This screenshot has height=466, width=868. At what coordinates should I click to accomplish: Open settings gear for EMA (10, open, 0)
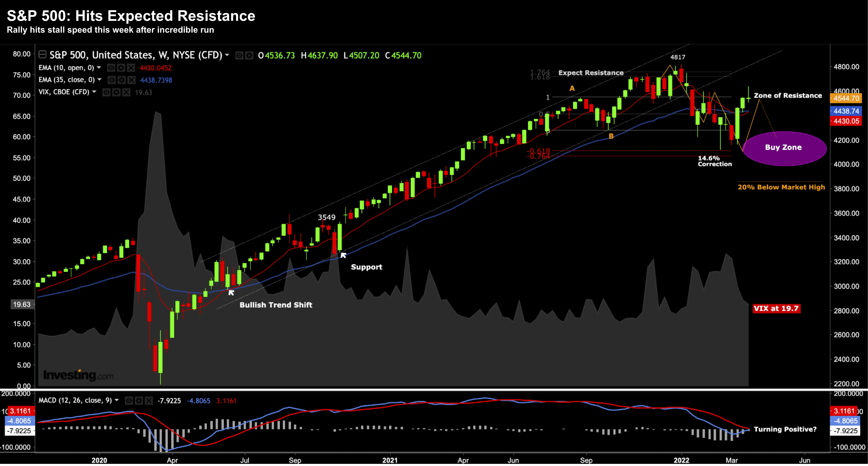[121, 68]
